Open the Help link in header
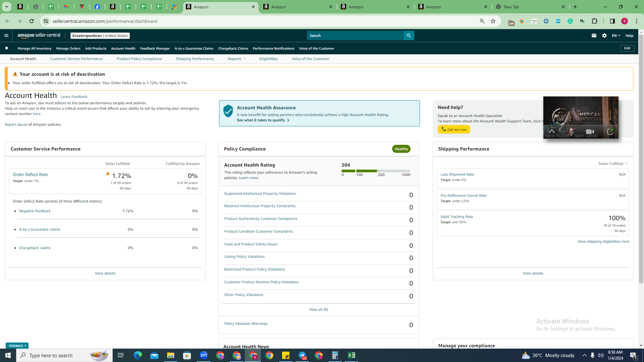This screenshot has height=362, width=644. pos(629,36)
